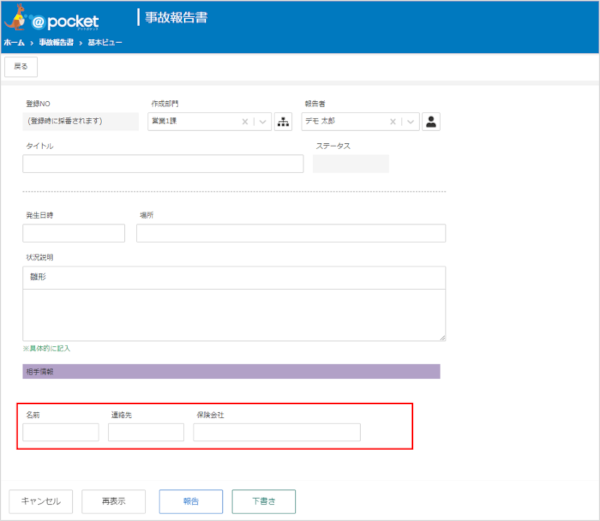Focus the 名前 input field
Screen dimensions: 600x521
61,432
